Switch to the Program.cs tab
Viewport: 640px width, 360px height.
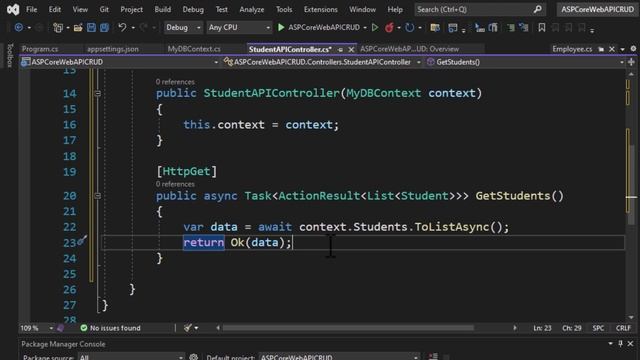[x=40, y=49]
